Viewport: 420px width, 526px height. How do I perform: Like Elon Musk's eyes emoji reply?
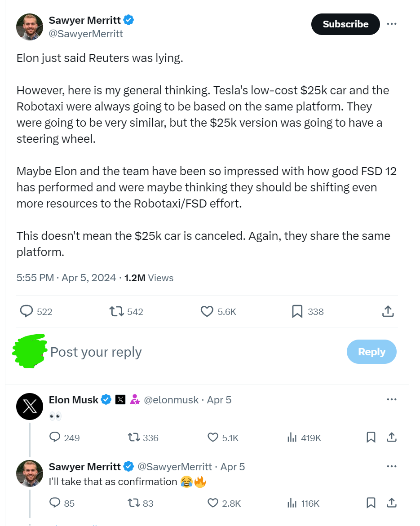213,438
